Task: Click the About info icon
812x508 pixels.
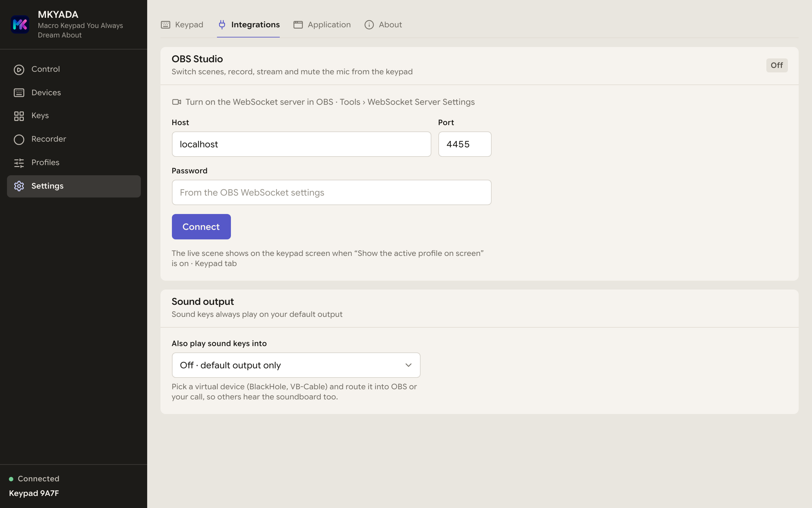Action: [369, 25]
